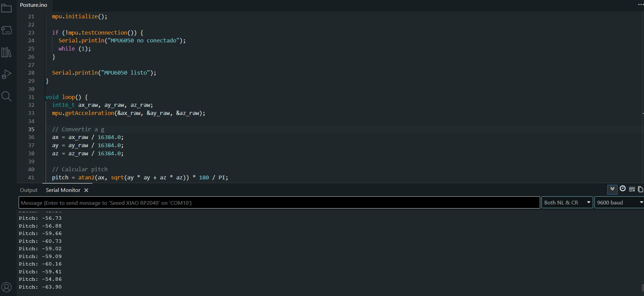Image resolution: width=644 pixels, height=296 pixels.
Task: Open the 9600 baud rate dropdown
Action: (619, 203)
